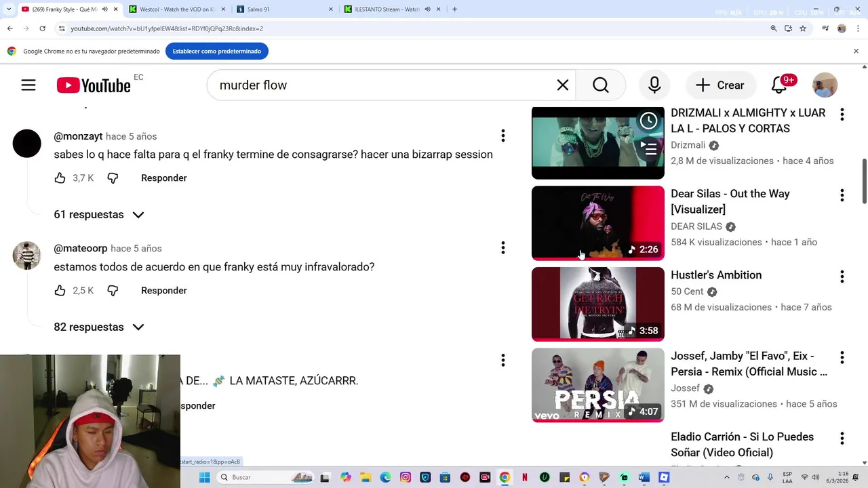The image size is (868, 488).
Task: Open options for the AZÚCARRR comment
Action: tap(502, 360)
